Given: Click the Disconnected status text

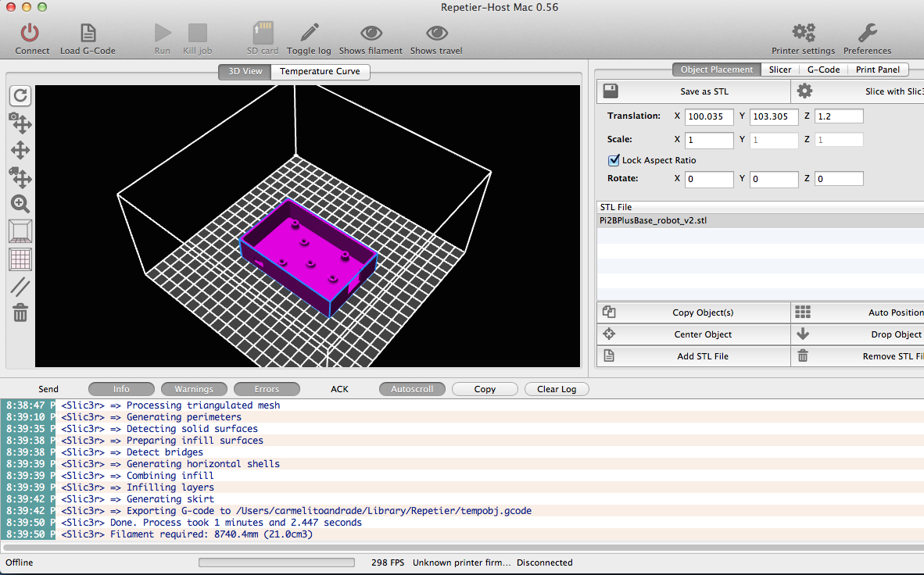Looking at the screenshot, I should click(x=545, y=562).
